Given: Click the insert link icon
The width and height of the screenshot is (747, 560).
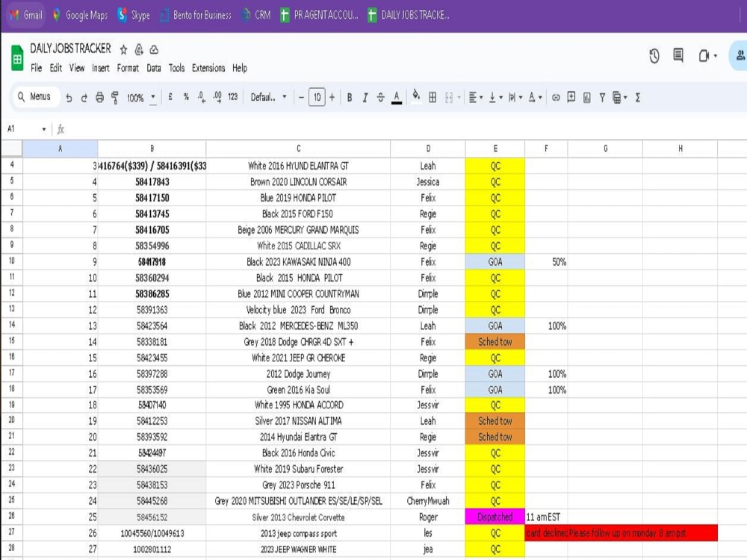Looking at the screenshot, I should coord(556,98).
